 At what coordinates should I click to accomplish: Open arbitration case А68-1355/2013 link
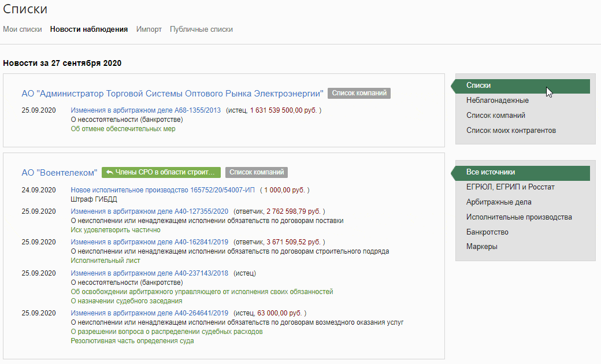tap(146, 110)
